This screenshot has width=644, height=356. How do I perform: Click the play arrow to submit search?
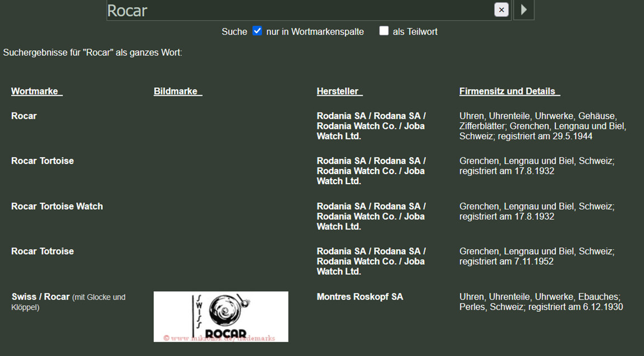tap(524, 10)
